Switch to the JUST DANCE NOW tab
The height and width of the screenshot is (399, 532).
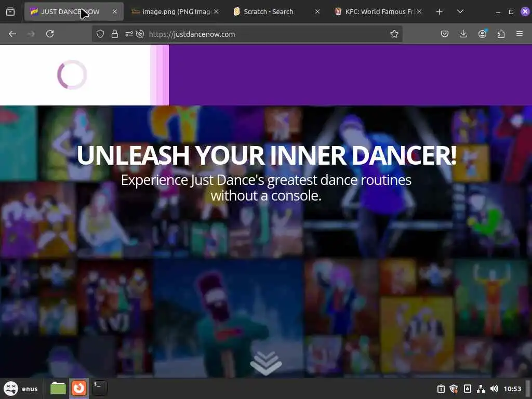74,11
